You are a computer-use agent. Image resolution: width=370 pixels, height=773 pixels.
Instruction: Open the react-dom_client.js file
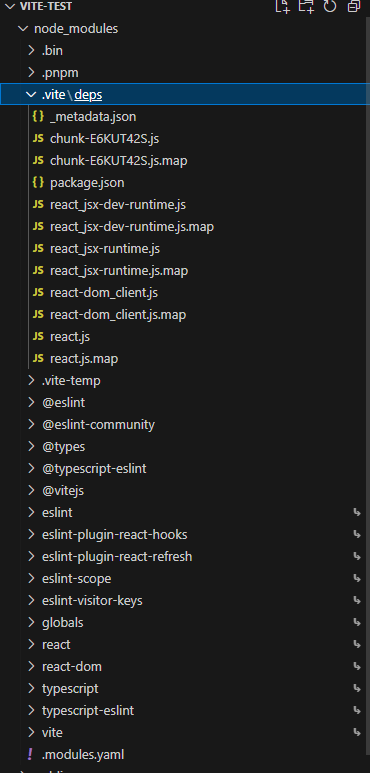pyautogui.click(x=104, y=292)
